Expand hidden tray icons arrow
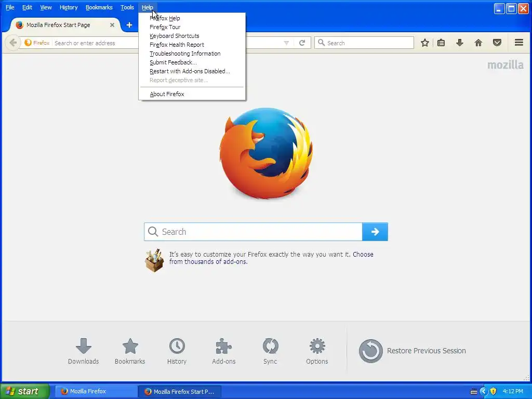 click(x=484, y=392)
